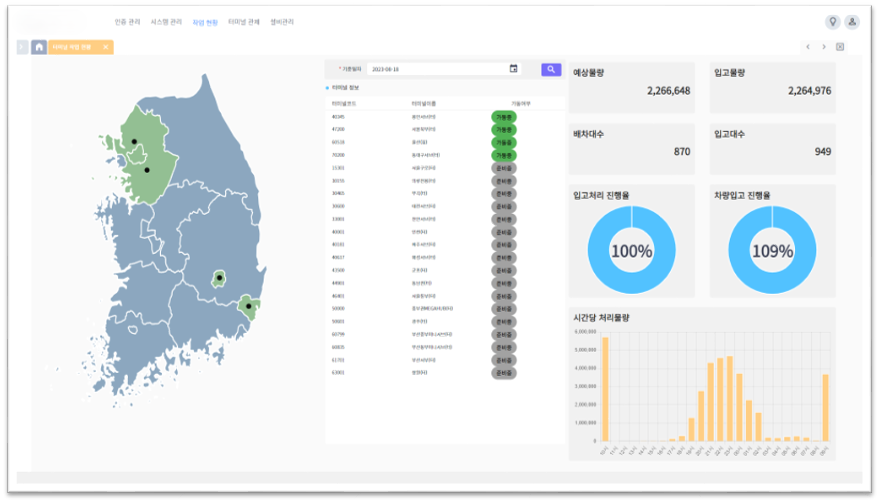Click the 배차대수 870 card

(x=632, y=149)
